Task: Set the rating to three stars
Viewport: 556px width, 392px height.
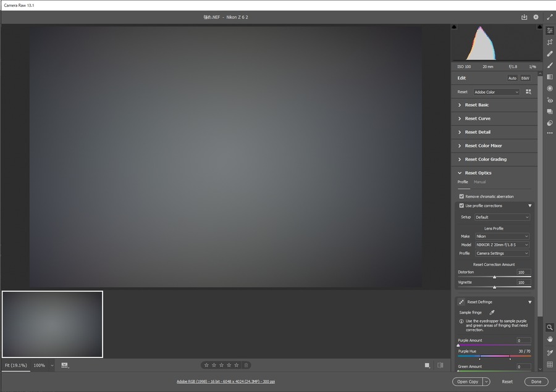Action: coord(221,365)
